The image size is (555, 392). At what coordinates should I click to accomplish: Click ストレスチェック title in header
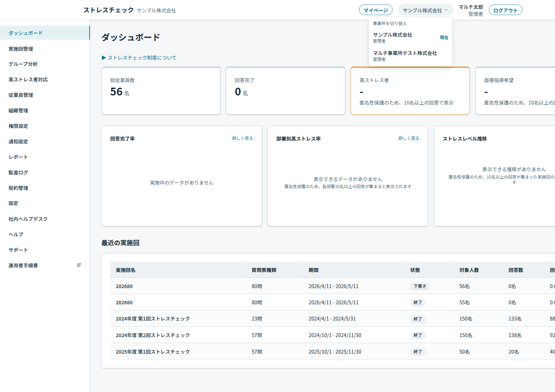[x=108, y=10]
